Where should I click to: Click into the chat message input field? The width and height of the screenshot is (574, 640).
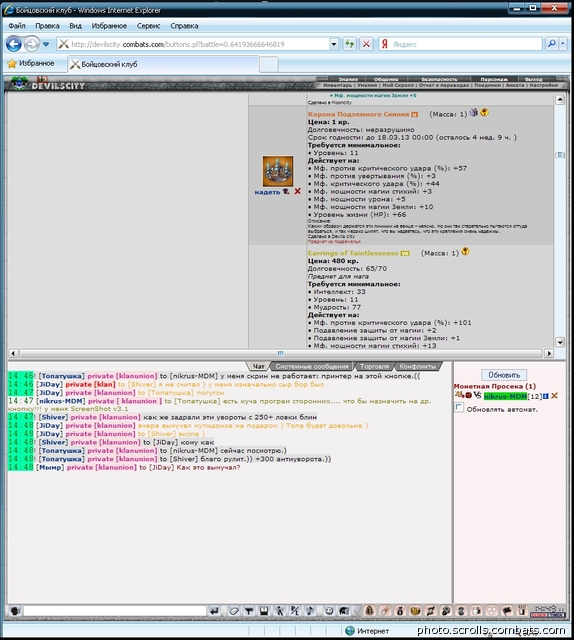115,611
